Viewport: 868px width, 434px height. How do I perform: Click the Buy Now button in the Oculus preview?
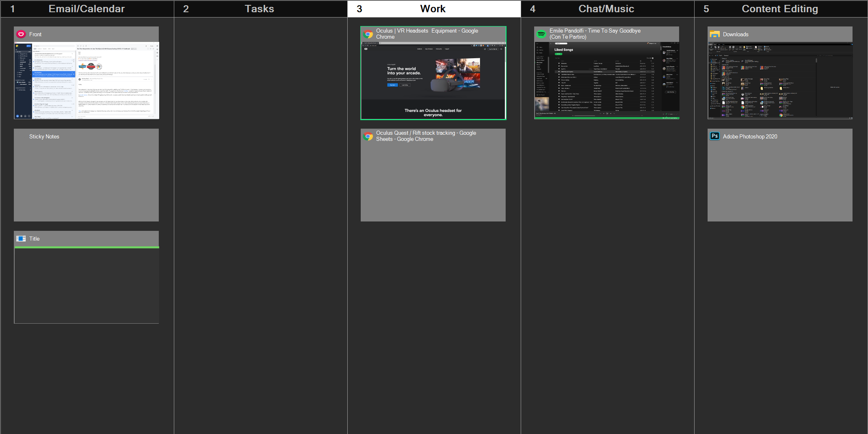point(392,85)
